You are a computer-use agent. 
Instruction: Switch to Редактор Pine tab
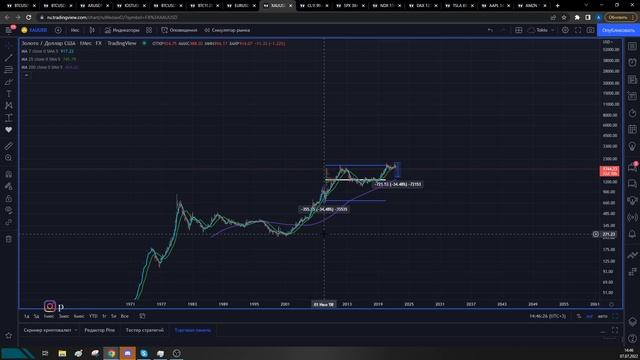[x=100, y=330]
